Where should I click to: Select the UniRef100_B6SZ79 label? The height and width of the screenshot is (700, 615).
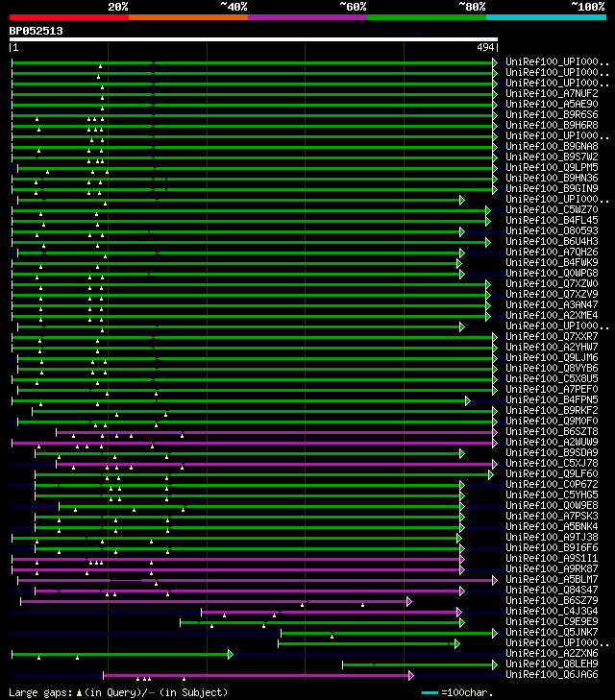(552, 601)
